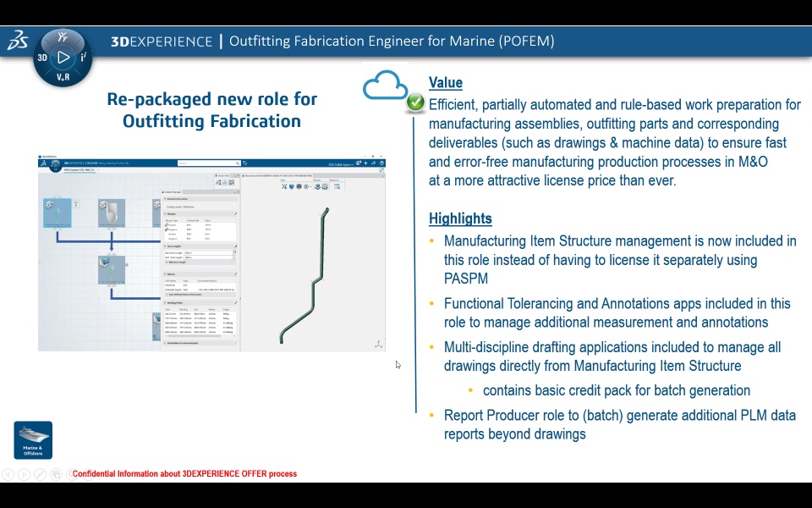812x508 pixels.
Task: Click the edit pencil for Bending Points section
Action: (x=236, y=303)
